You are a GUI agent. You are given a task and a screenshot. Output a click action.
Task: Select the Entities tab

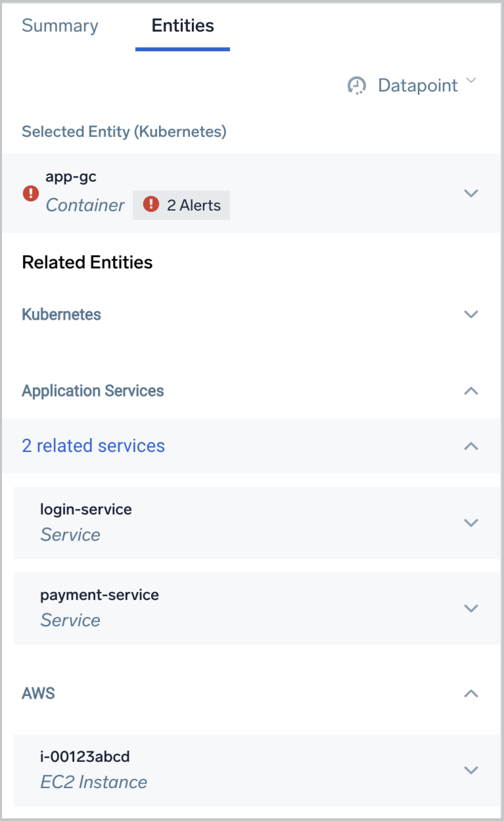[183, 26]
